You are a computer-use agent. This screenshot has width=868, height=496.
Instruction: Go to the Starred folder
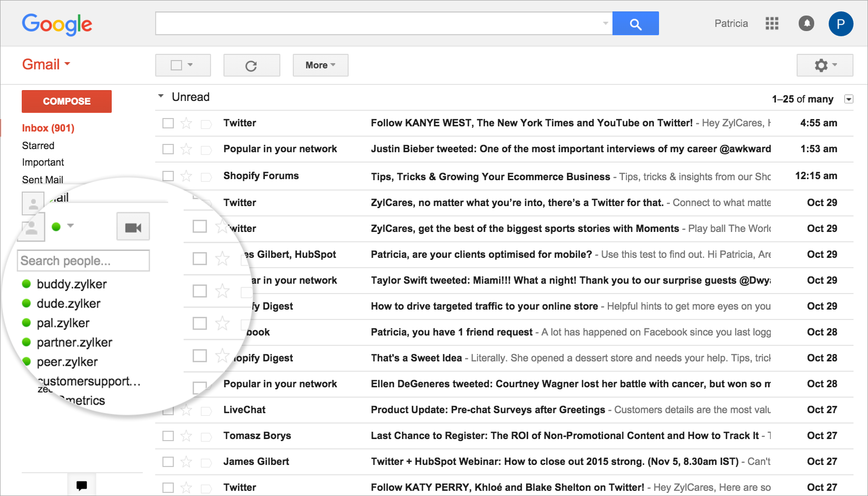[38, 145]
